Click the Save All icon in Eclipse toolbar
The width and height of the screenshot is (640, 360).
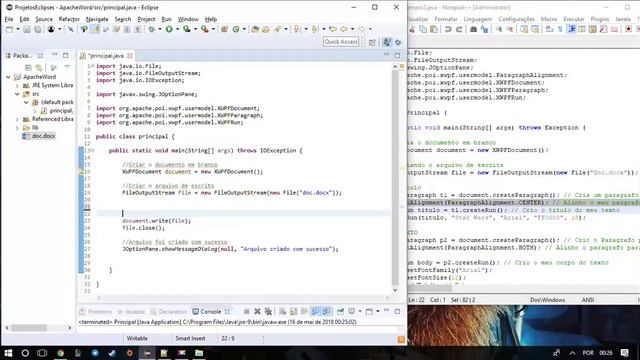[x=37, y=29]
